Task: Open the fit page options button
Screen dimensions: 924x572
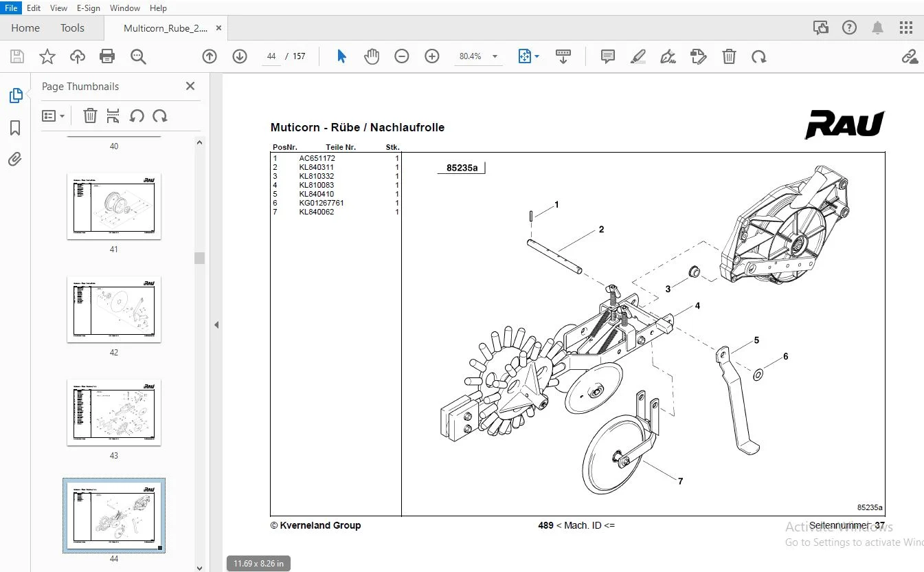Action: point(528,56)
